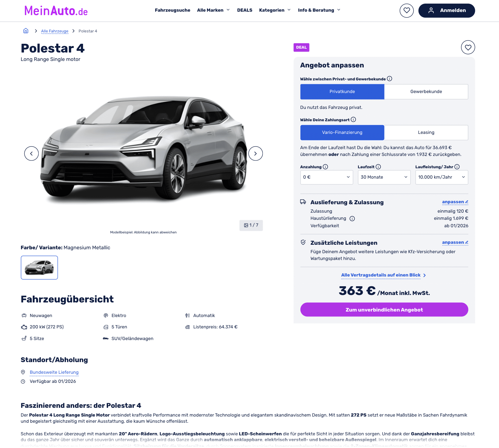Viewport: 499px width, 448px height.
Task: Switch payment type to Leasing
Action: 426,133
